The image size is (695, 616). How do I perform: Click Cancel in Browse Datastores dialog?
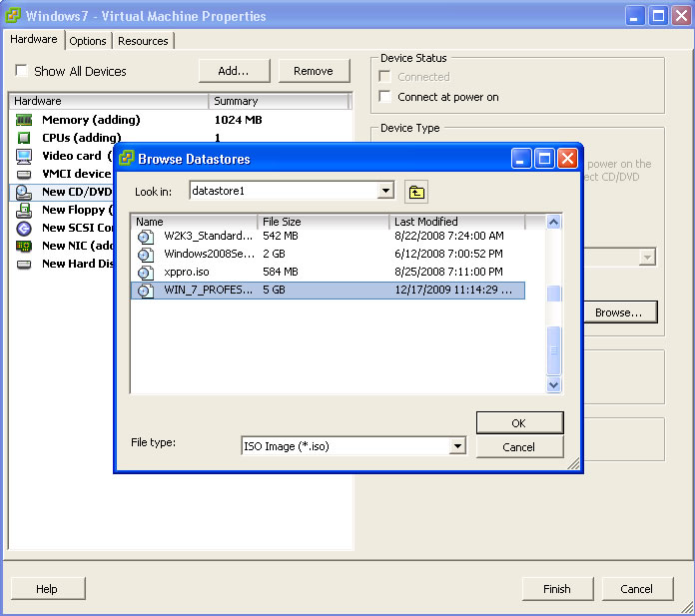click(519, 447)
